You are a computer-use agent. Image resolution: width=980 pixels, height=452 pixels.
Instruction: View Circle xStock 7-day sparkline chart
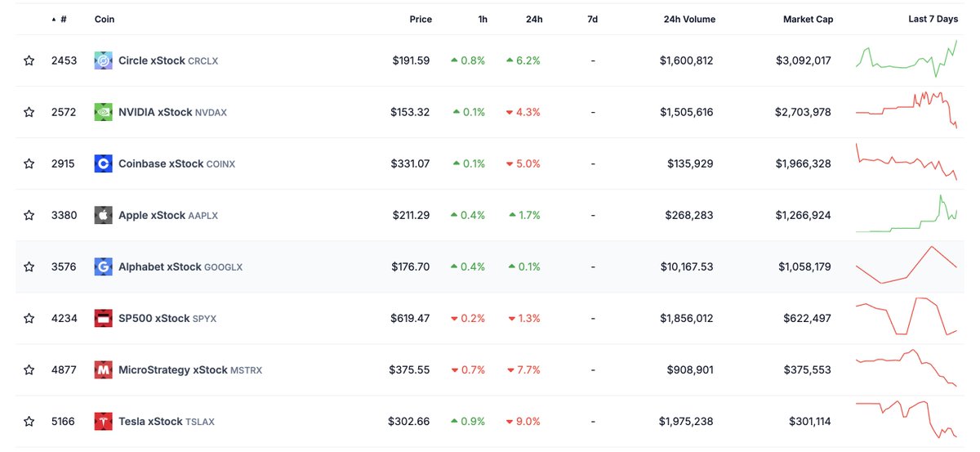(x=906, y=59)
